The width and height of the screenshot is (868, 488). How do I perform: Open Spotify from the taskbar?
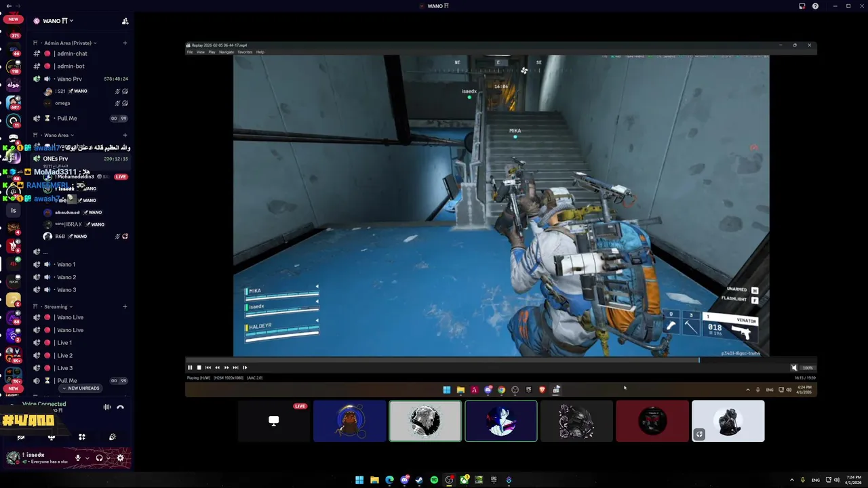[x=434, y=480]
